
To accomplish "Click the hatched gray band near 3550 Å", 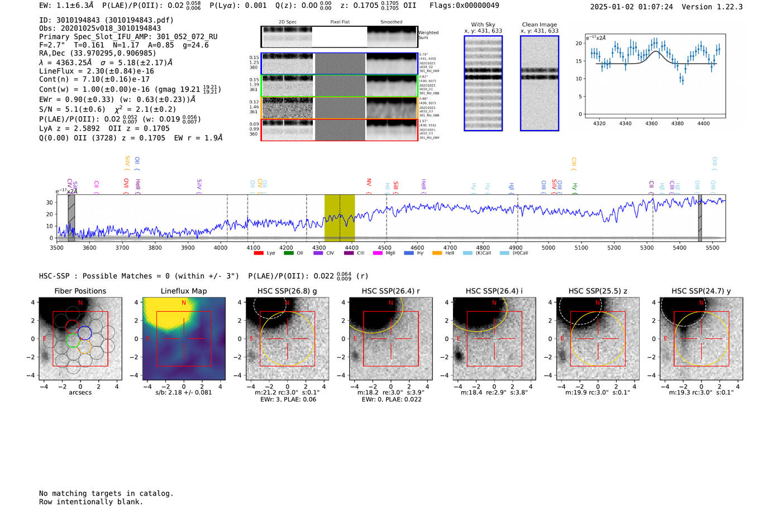I will coord(71,218).
